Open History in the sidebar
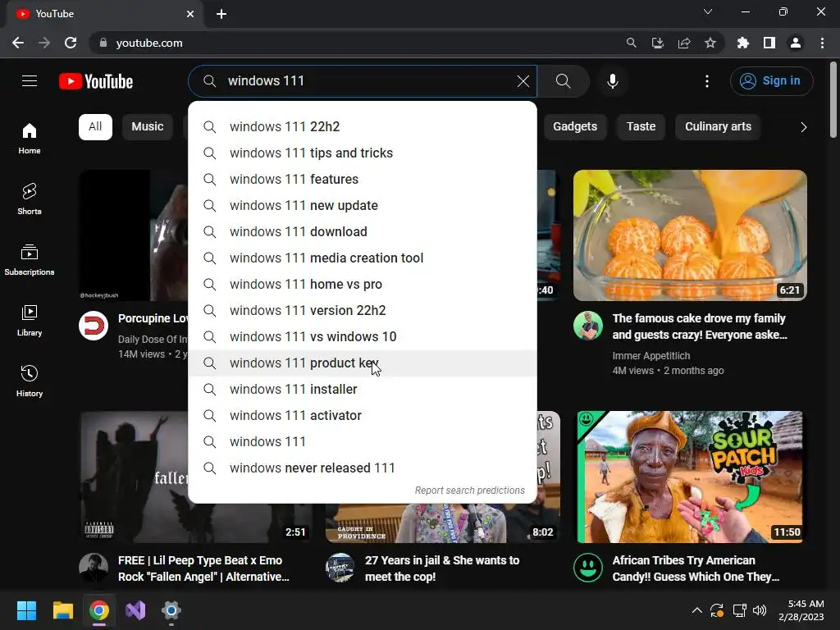Viewport: 840px width, 630px height. click(x=30, y=381)
